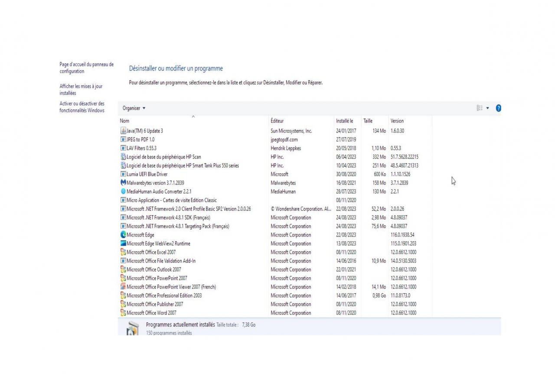This screenshot has width=555, height=392.
Task: Select the HP Smart Tank Plus 550 series entry
Action: [183, 165]
